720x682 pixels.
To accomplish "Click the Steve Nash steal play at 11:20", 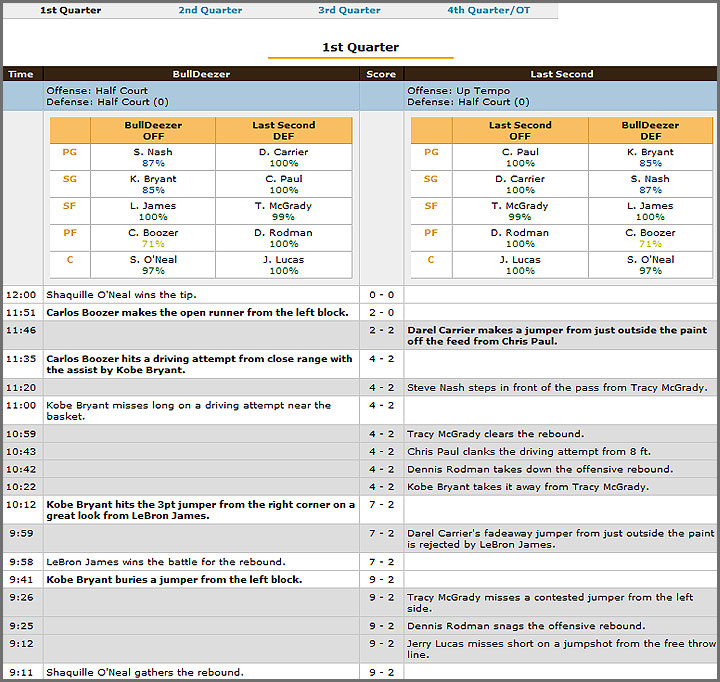I will [558, 388].
